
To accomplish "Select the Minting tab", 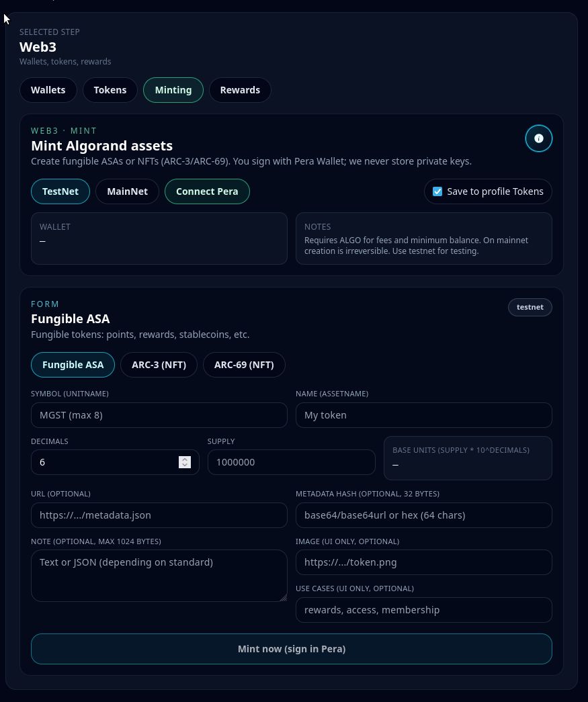I will click(x=173, y=90).
